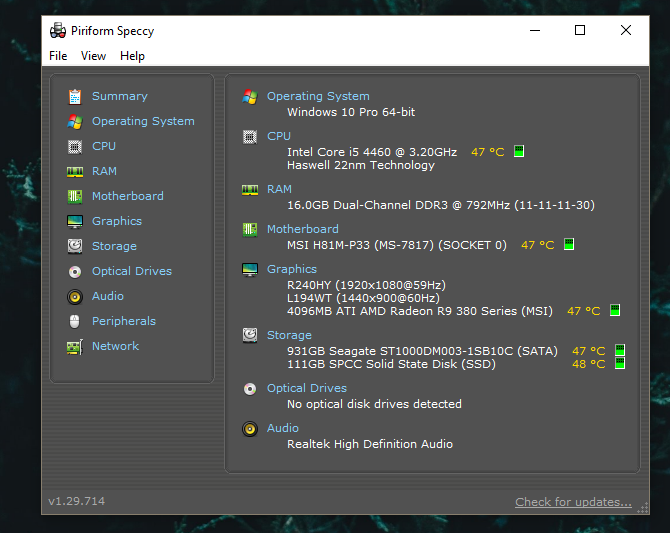The height and width of the screenshot is (533, 670).
Task: Select the CPU chip icon in sidebar
Action: (x=75, y=147)
